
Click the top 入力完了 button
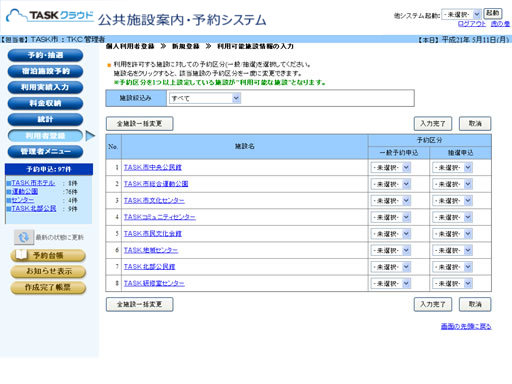[x=433, y=124]
